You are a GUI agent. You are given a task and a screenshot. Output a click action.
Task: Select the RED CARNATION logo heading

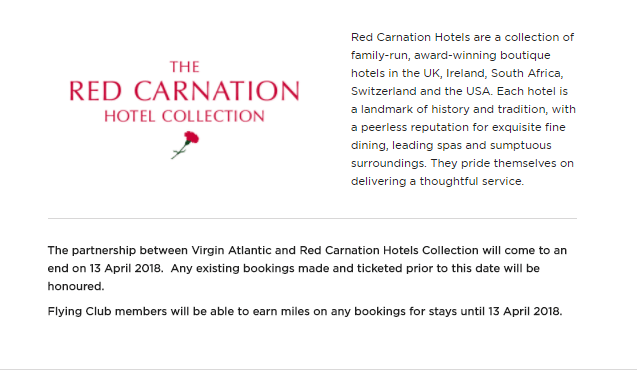[x=184, y=91]
